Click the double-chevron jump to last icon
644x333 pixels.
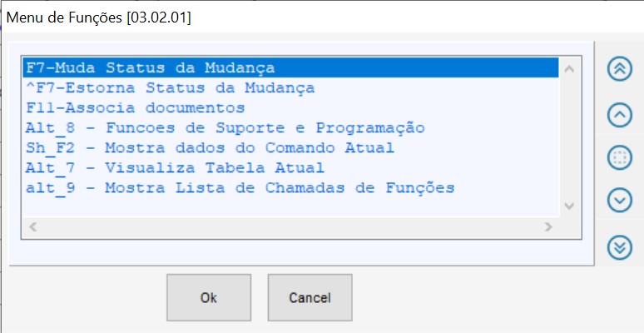[620, 246]
